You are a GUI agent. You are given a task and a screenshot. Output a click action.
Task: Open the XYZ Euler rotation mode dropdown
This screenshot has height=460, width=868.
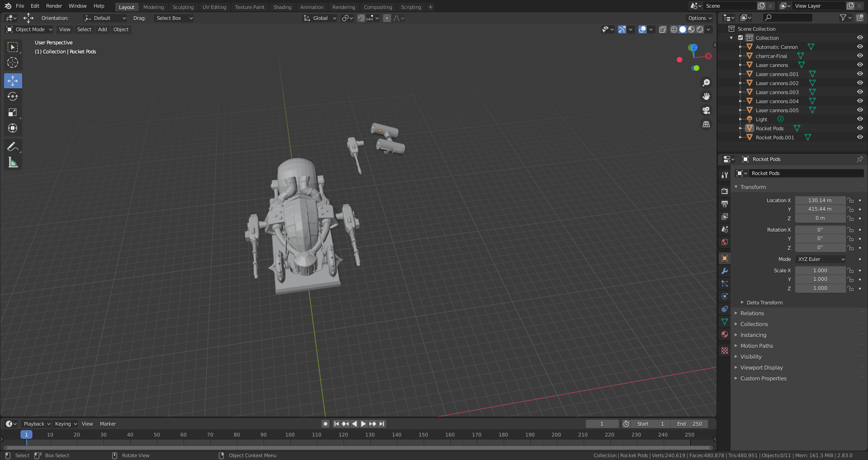(x=821, y=259)
